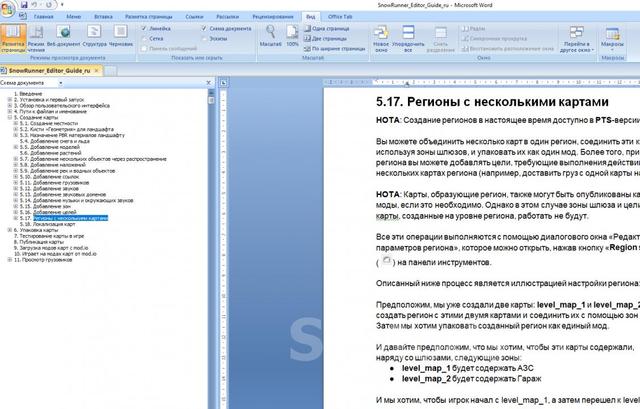Image resolution: width=640 pixels, height=409 pixels.
Task: Choose Одна страница zoom option
Action: click(327, 29)
